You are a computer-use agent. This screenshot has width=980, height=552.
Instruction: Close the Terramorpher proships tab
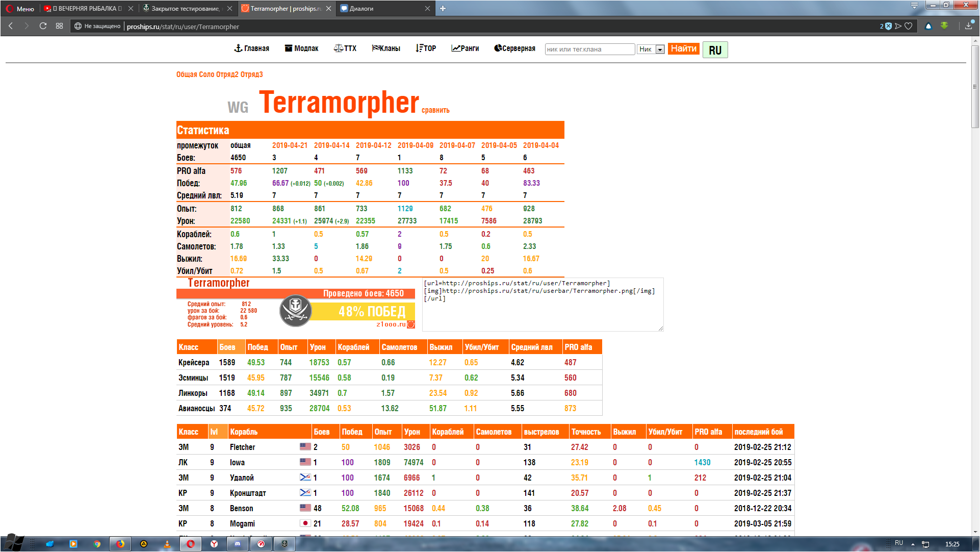tap(328, 8)
